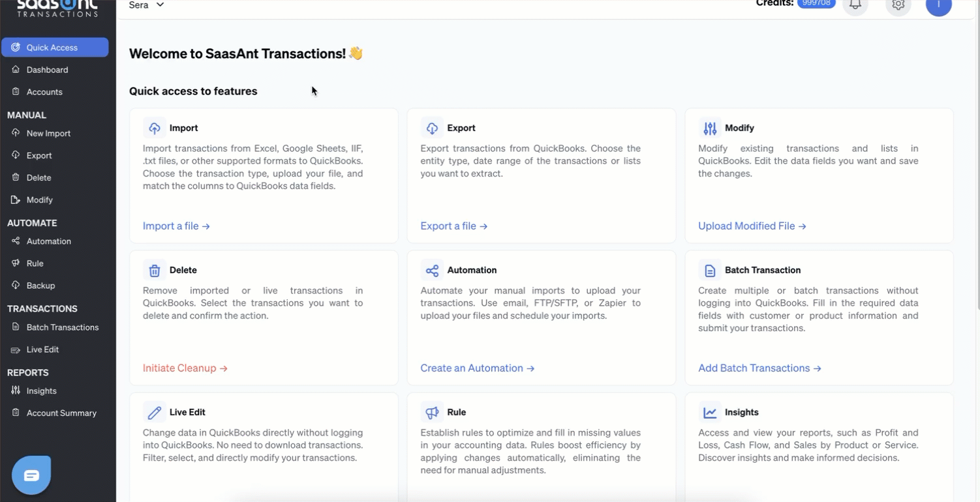Click the Dashboard home icon
Viewport: 980px width, 502px height.
click(16, 70)
